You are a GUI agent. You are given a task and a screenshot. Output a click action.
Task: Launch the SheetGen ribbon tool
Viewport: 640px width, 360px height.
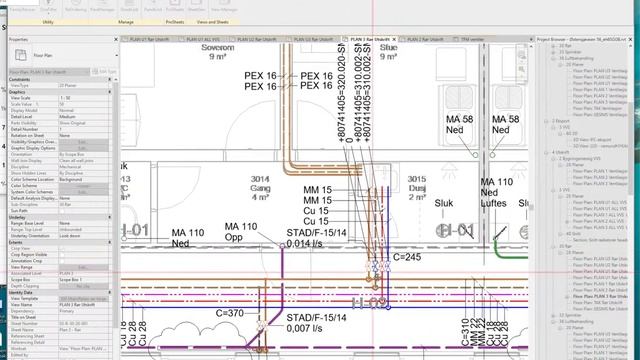tap(196, 6)
